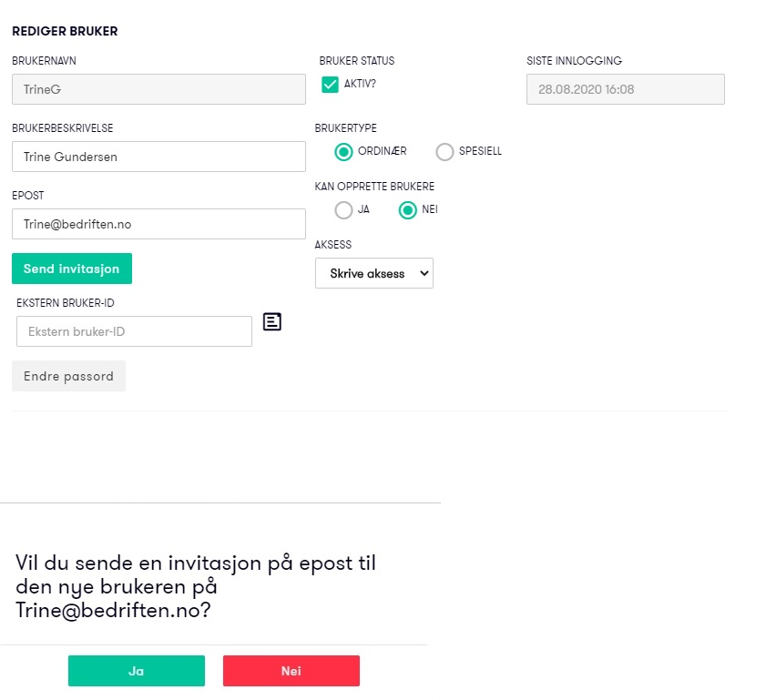The height and width of the screenshot is (700, 766).
Task: Confirm invitation with the green Ja button
Action: click(x=137, y=671)
